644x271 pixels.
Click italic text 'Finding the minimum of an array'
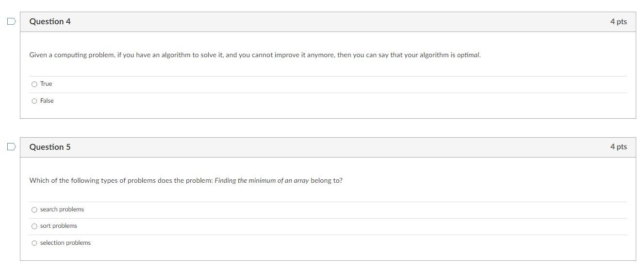262,180
